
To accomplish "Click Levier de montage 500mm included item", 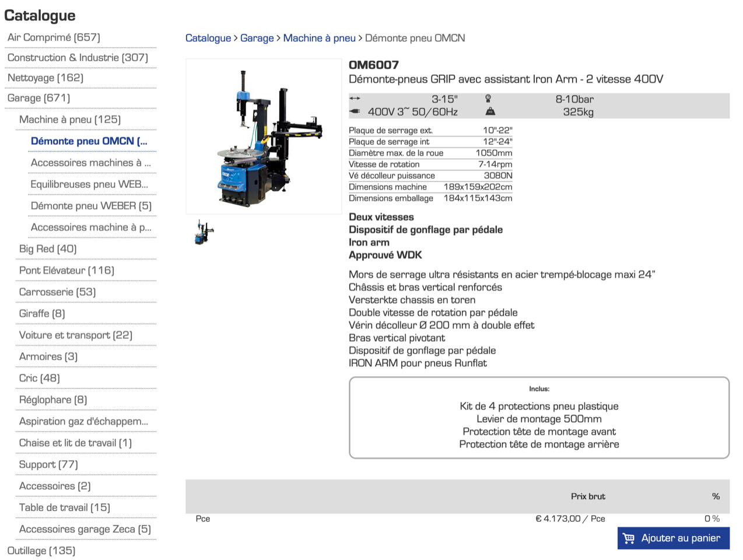I will [539, 419].
